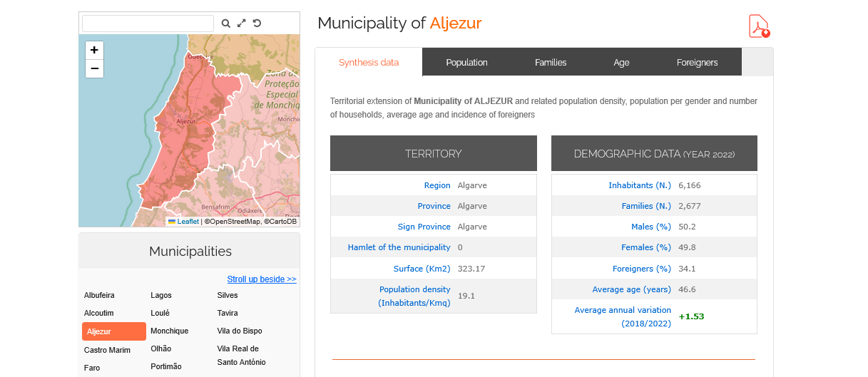Select Faro municipality

tap(92, 368)
